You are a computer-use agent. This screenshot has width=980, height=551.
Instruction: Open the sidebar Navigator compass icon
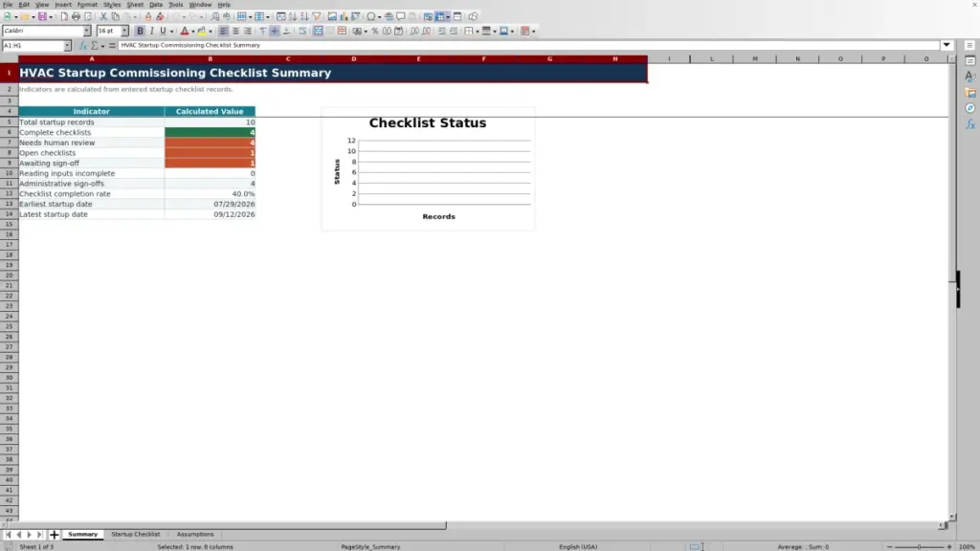pyautogui.click(x=970, y=109)
